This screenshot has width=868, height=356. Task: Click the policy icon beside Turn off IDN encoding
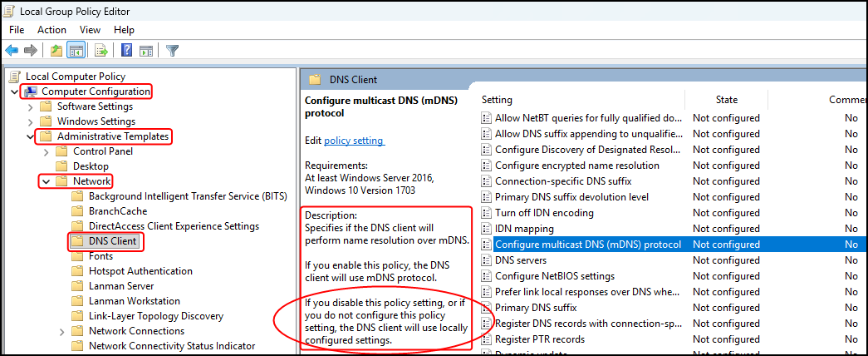click(487, 213)
